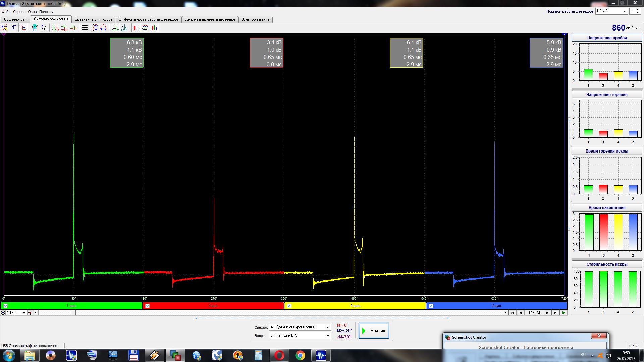The image size is (644, 362).
Task: Open the Сервис menu
Action: 19,12
